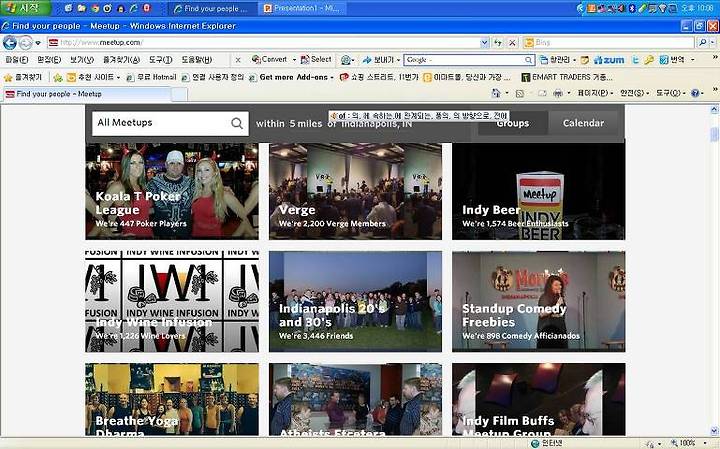Open a new blank browser tab
Viewport: 720px width, 449px height.
[x=180, y=94]
